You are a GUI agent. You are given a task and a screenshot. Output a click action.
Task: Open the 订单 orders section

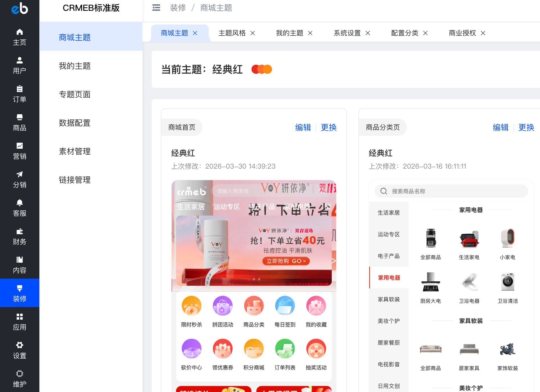(x=20, y=94)
